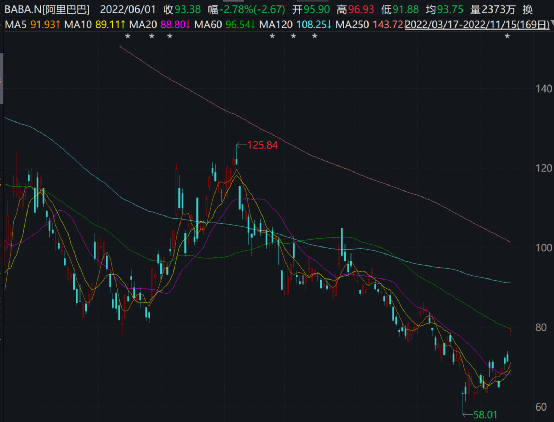This screenshot has width=554, height=422.
Task: Click the MA20 88.80 indicator label
Action: [x=160, y=24]
